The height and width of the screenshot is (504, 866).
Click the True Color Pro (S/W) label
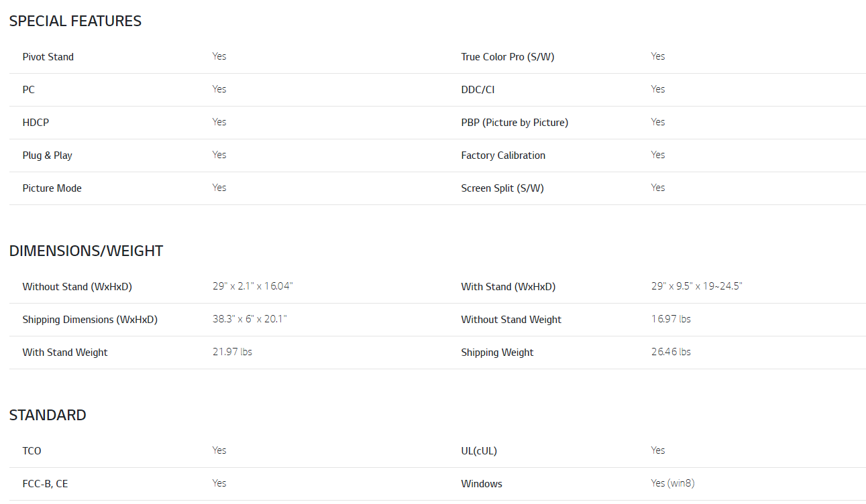(x=507, y=57)
